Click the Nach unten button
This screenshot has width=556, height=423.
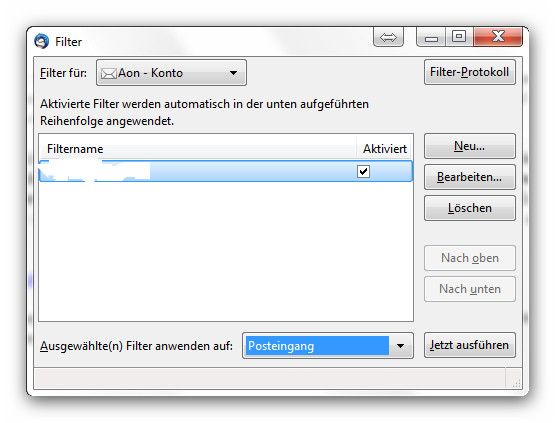[x=469, y=289]
